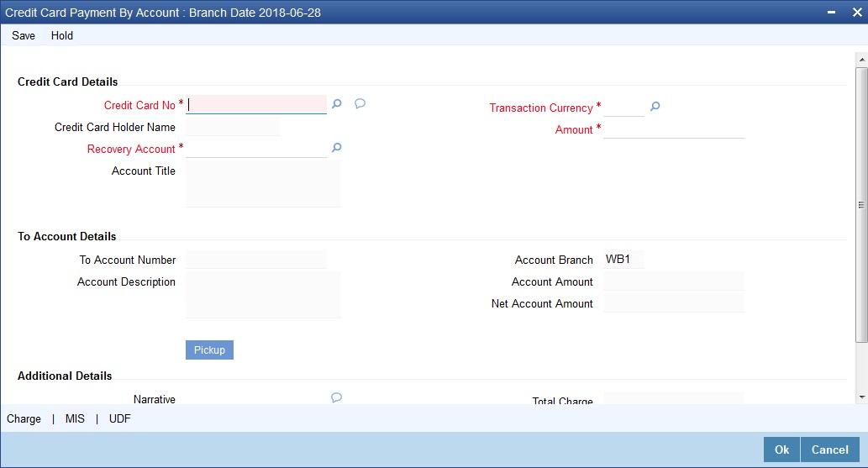Open the UDF tab

coord(119,418)
